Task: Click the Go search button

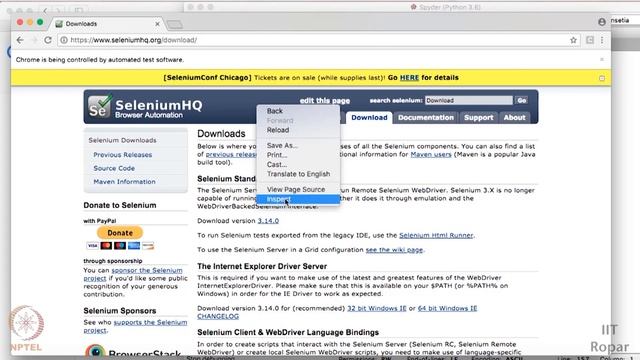Action: (x=521, y=100)
